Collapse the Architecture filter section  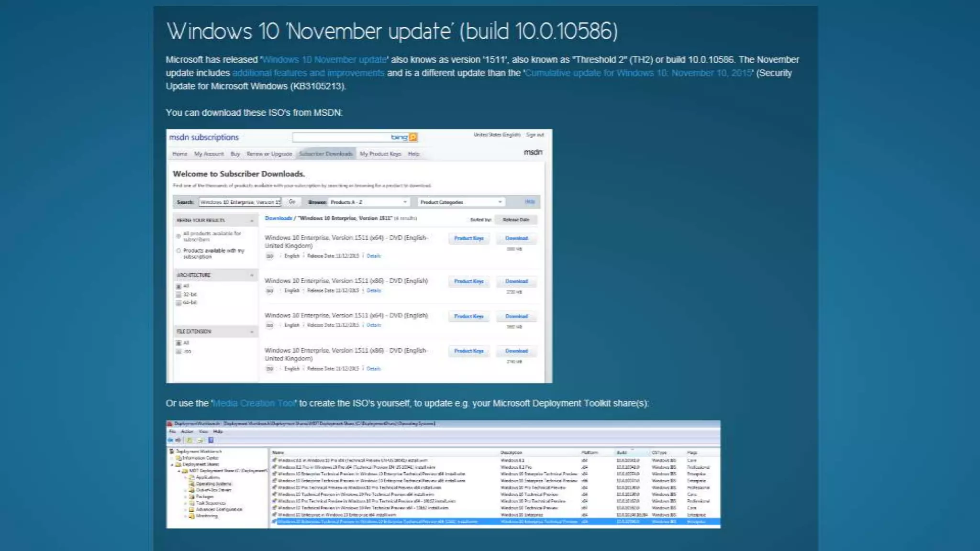tap(252, 275)
